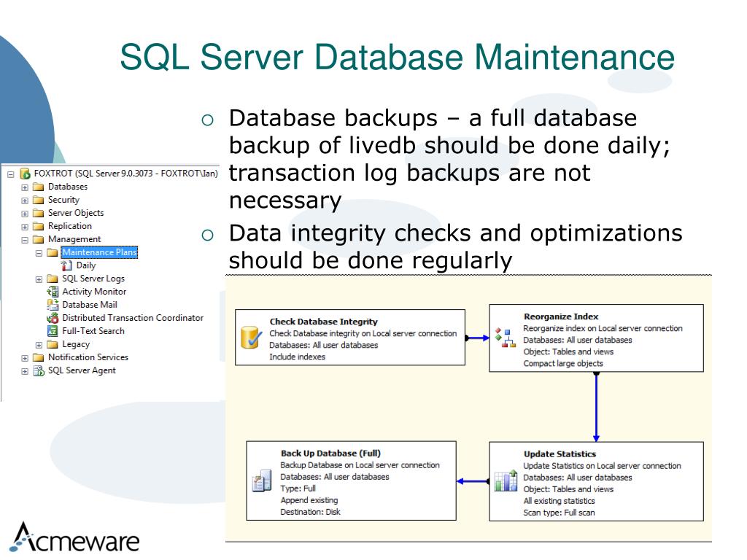Select Server Objects in the tree
The image size is (747, 560).
coord(76,213)
